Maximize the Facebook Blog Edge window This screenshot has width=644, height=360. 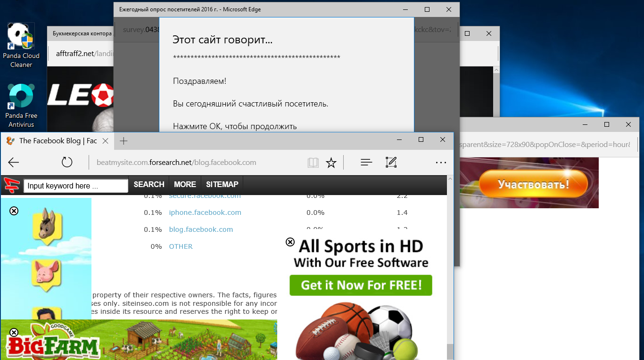(421, 139)
